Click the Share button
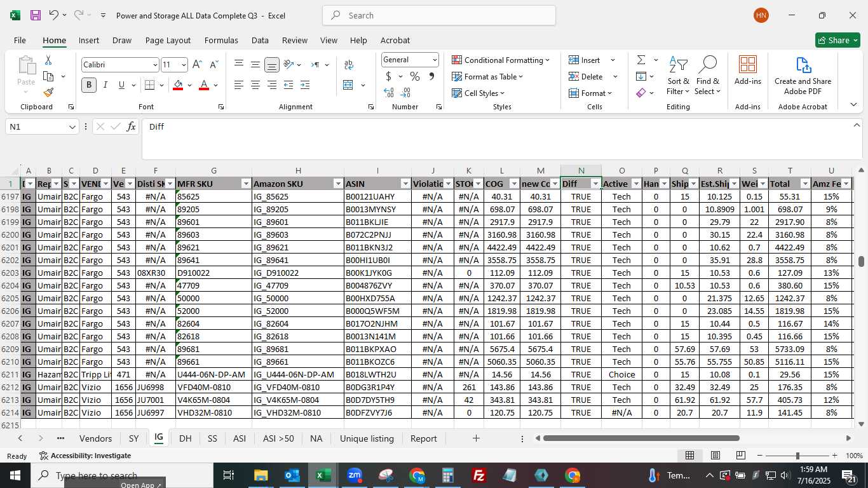 click(x=837, y=40)
